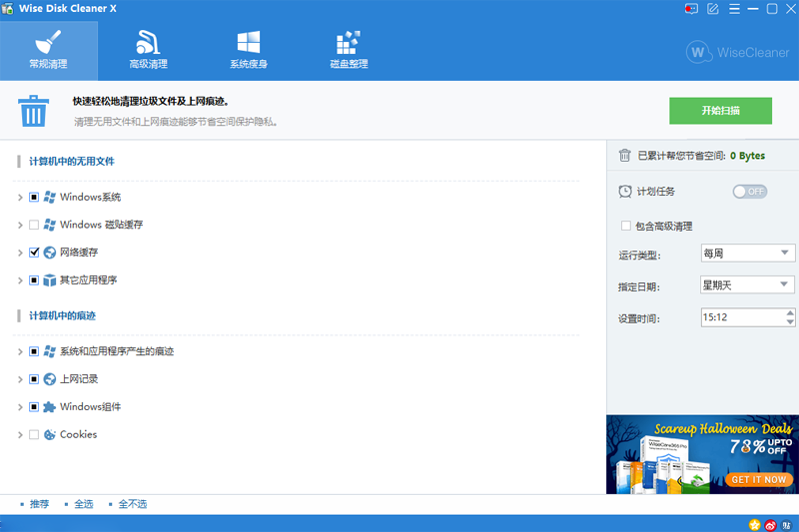The height and width of the screenshot is (532, 799).
Task: Open the 指定日期 星期天 dropdown
Action: pos(747,284)
